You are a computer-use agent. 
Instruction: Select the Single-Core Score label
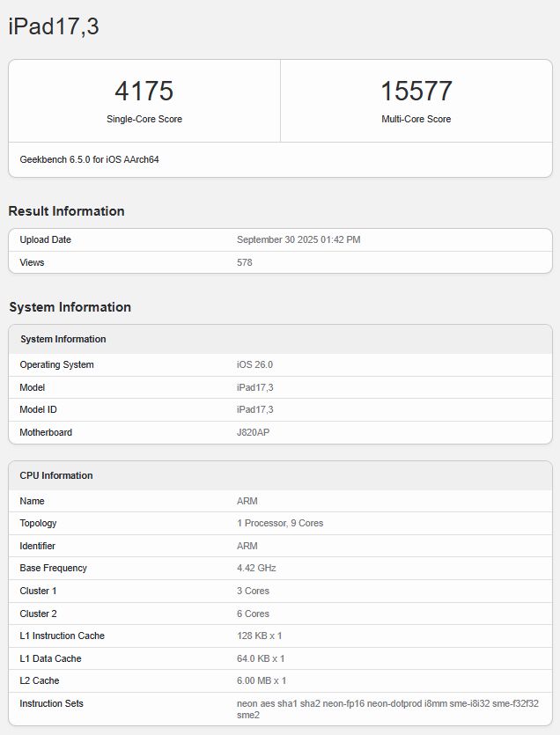144,119
